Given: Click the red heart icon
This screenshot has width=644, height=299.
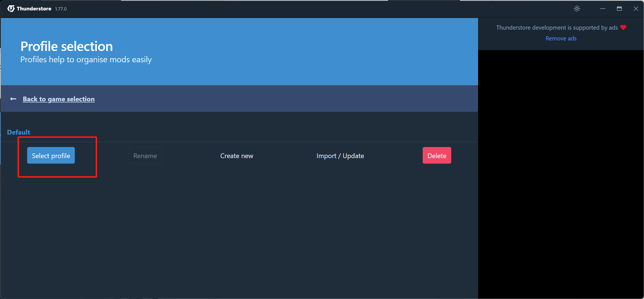Looking at the screenshot, I should (623, 27).
